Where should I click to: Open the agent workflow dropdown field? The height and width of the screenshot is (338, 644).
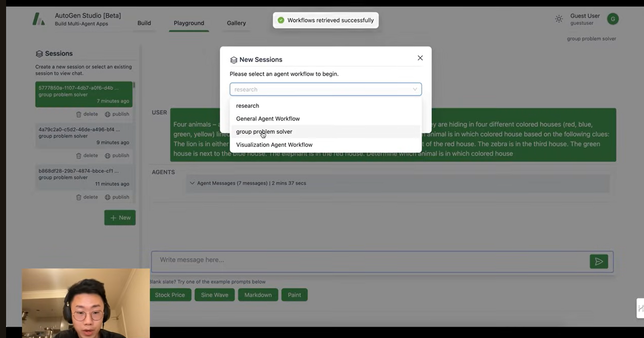(325, 89)
